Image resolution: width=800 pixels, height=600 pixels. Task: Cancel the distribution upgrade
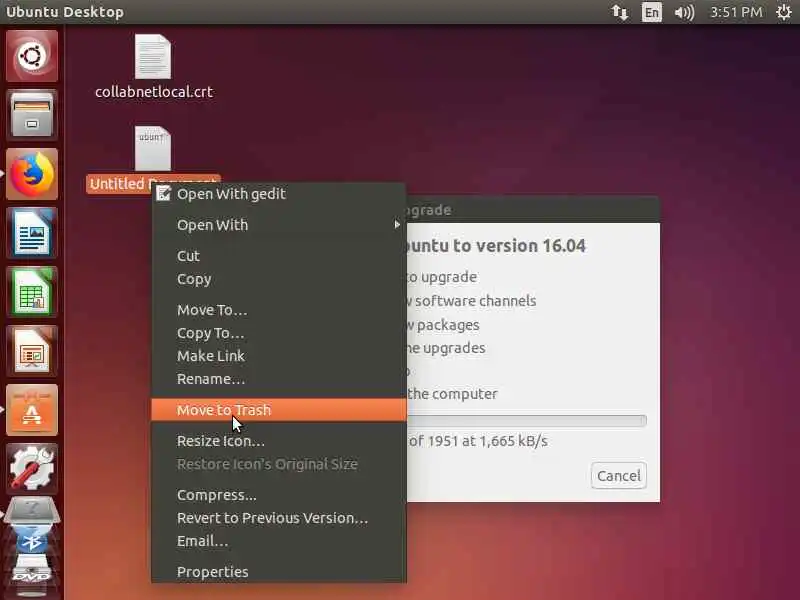pos(619,476)
